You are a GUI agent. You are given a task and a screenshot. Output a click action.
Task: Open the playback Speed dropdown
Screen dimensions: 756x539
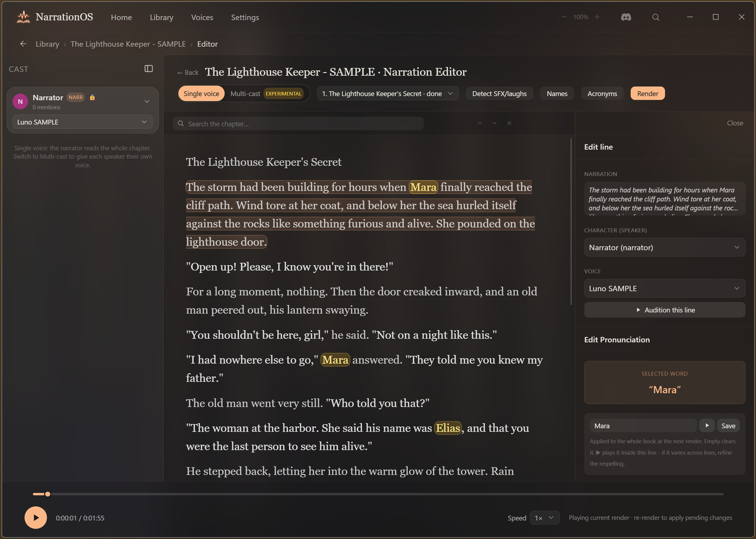545,518
